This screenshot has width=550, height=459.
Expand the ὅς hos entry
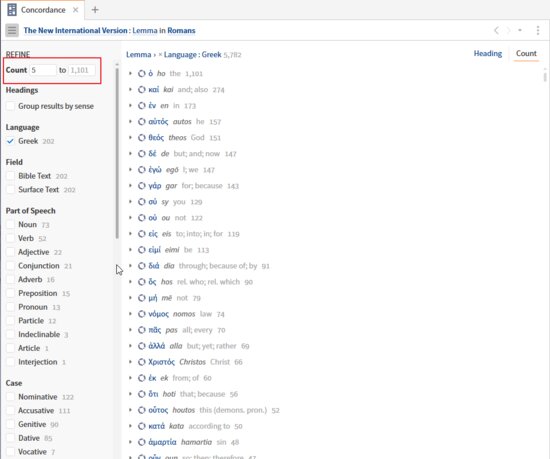(x=130, y=282)
